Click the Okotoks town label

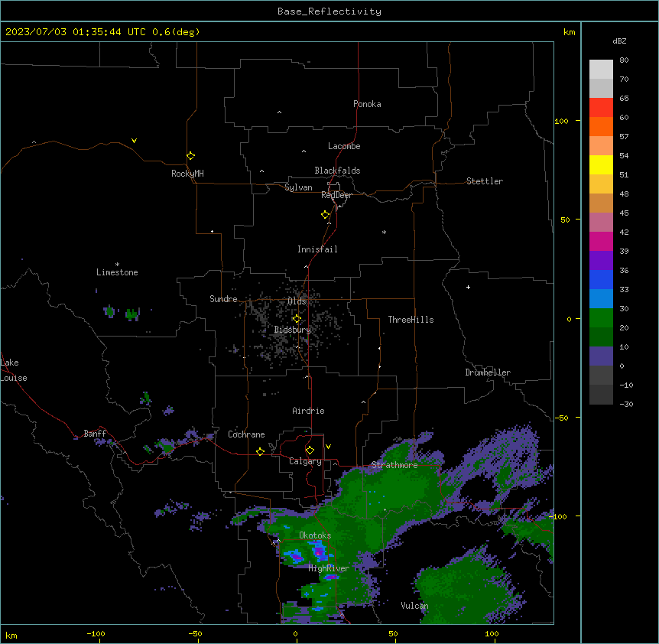coord(315,535)
